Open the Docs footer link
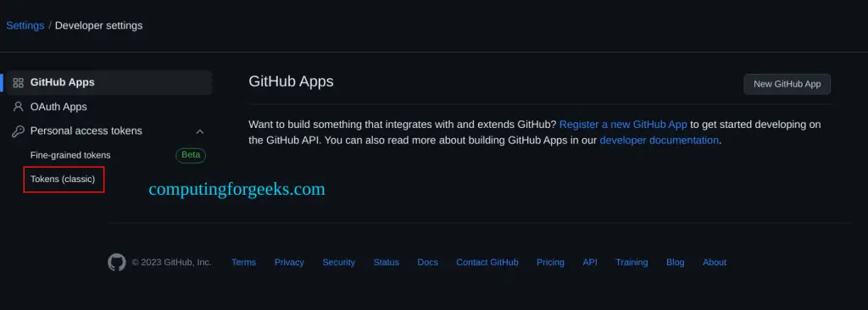The image size is (868, 310). pos(427,263)
